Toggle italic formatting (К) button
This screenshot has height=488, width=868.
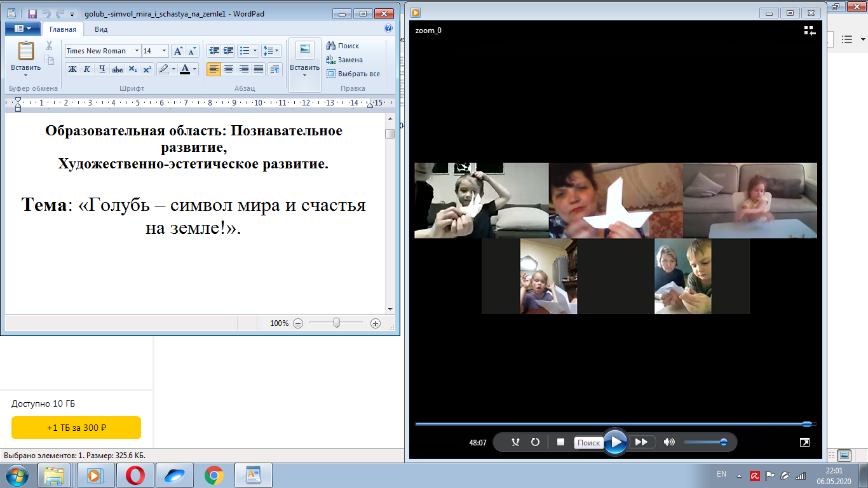pyautogui.click(x=87, y=69)
